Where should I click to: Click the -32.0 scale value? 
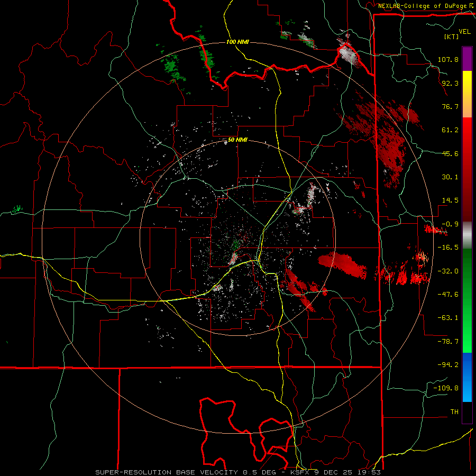[448, 271]
